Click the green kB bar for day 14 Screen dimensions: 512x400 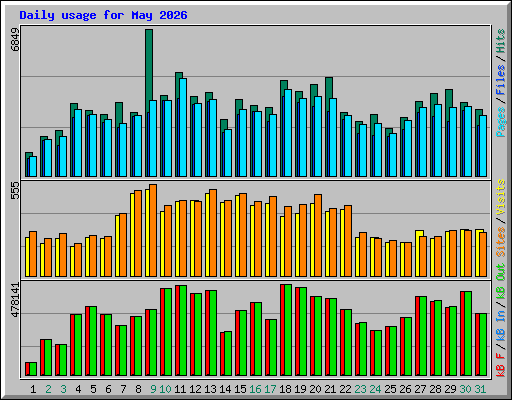[228, 354]
